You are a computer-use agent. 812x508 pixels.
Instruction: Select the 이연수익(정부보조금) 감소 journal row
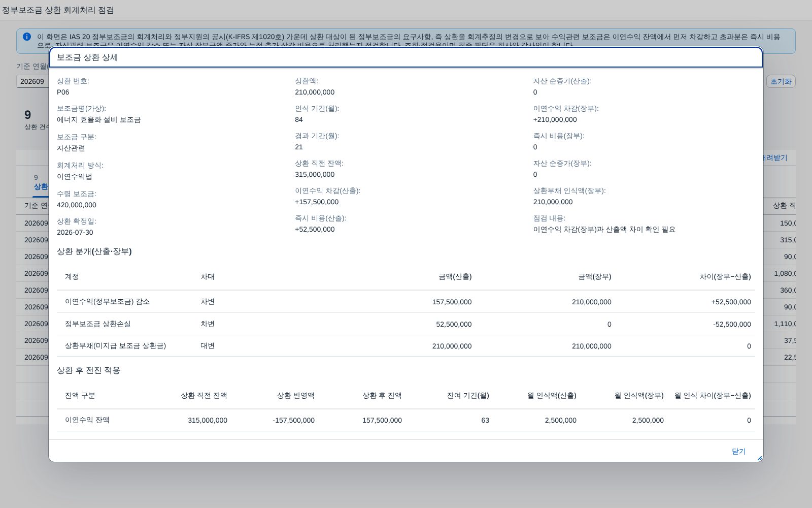coord(406,302)
